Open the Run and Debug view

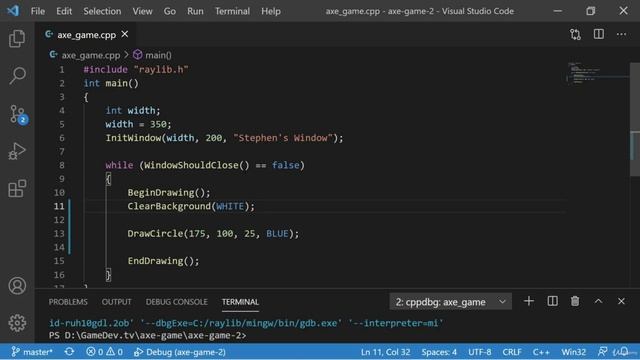tap(17, 151)
